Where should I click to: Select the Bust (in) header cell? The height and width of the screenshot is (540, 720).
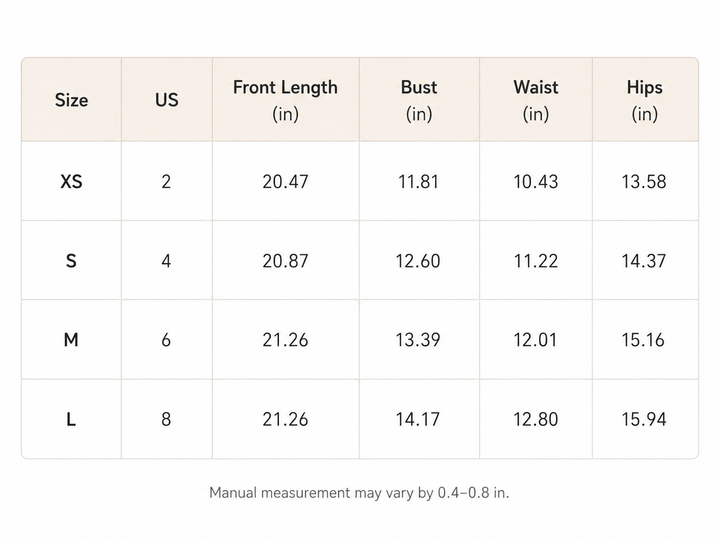coord(419,100)
